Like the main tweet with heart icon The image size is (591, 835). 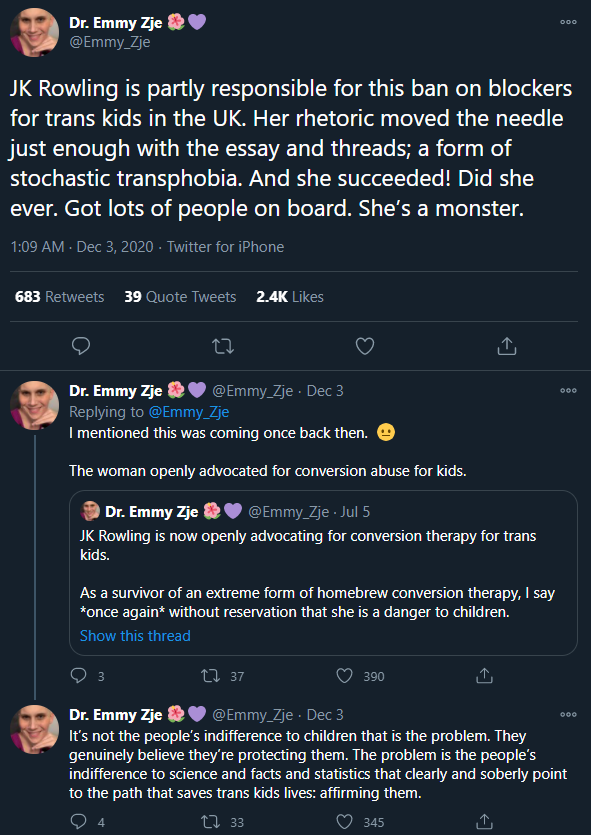click(365, 346)
